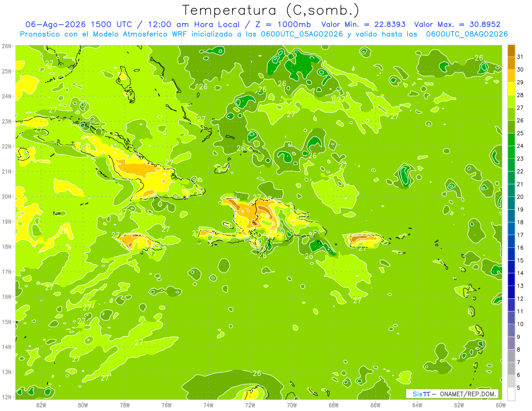Screen dimensions: 532x411
Task: Click the "15N" latitude label
Action: point(7,322)
